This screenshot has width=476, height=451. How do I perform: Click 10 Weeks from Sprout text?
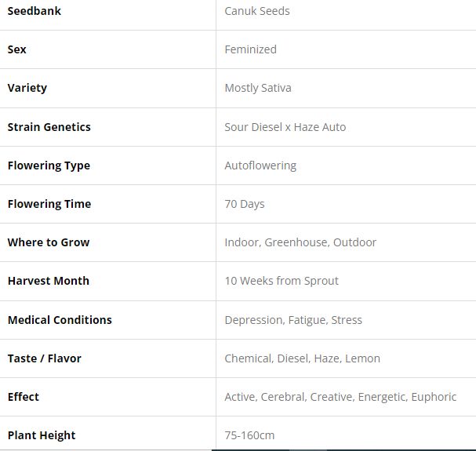tap(282, 281)
